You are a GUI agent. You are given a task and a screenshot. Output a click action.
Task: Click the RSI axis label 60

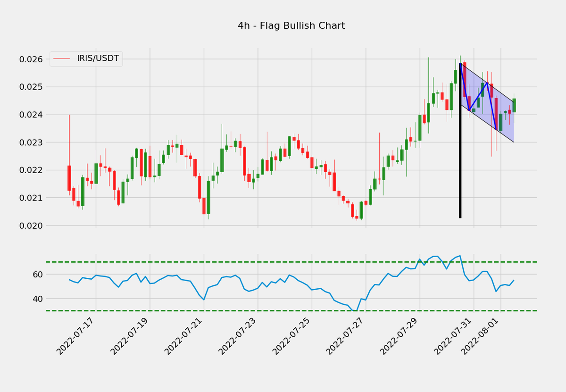pyautogui.click(x=37, y=275)
